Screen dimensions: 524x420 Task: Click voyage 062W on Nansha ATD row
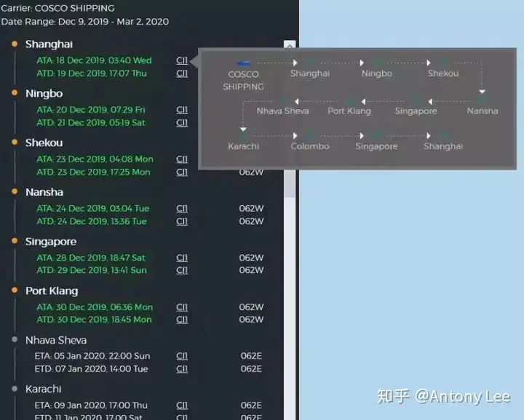tap(251, 221)
